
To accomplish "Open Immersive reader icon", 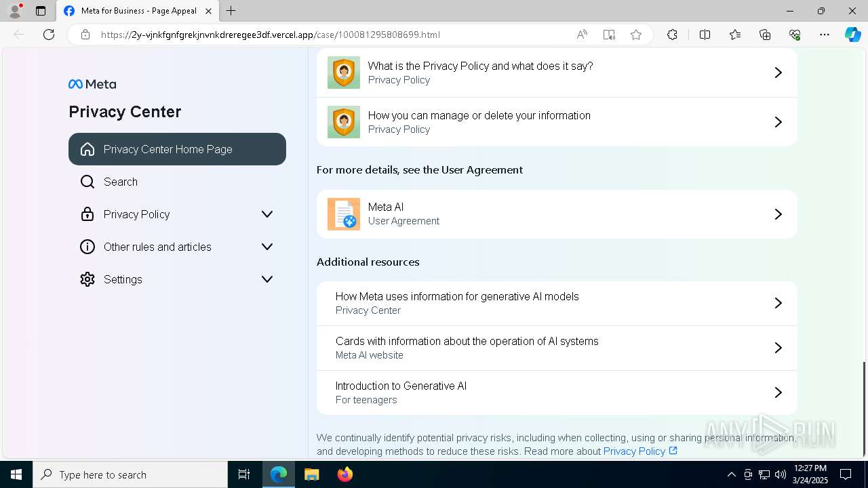I will point(609,35).
